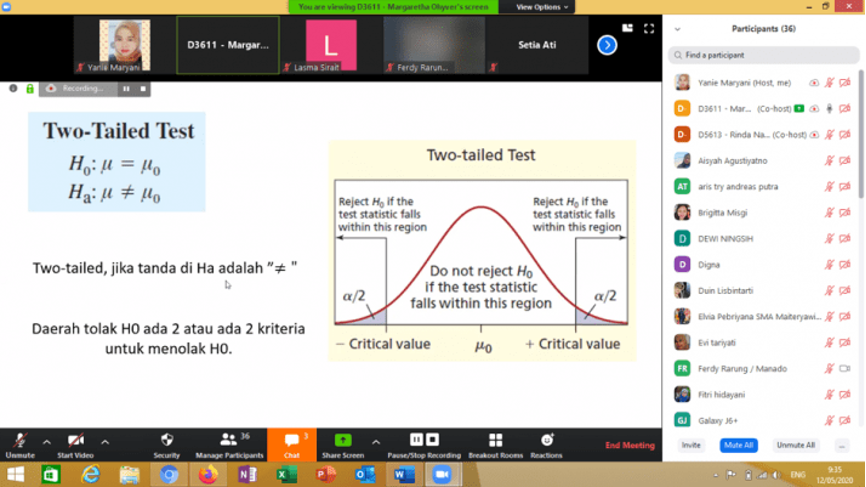Expand video options arrow beside Start Video
The width and height of the screenshot is (866, 487).
[105, 441]
